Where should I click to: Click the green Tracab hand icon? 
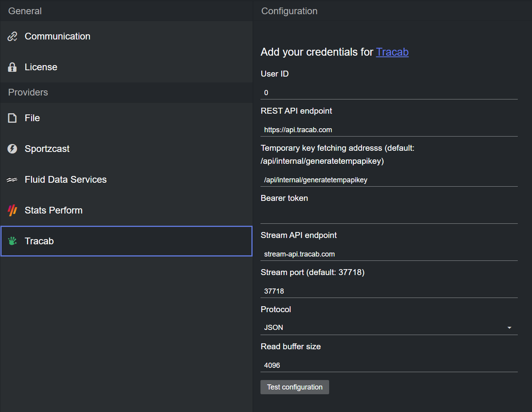pos(12,241)
